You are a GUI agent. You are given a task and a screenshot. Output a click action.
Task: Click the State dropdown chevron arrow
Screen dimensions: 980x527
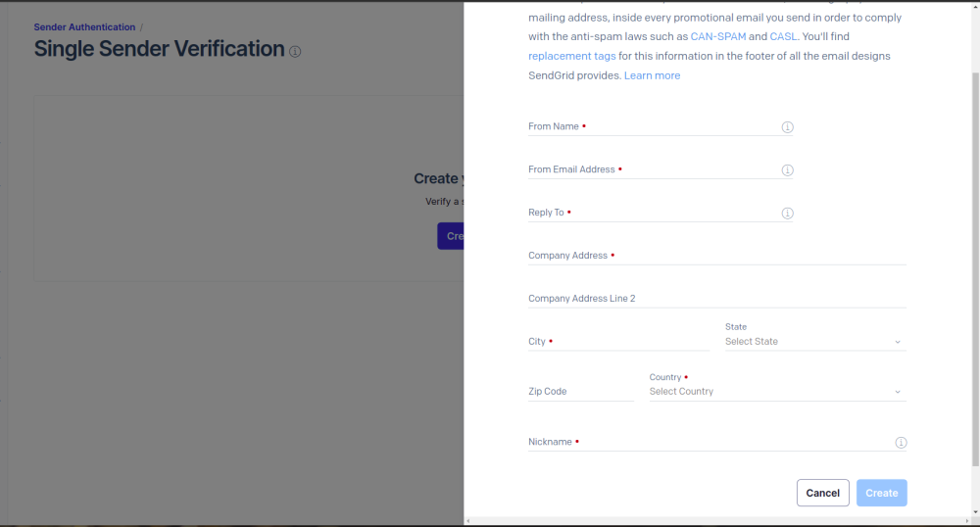(x=897, y=342)
